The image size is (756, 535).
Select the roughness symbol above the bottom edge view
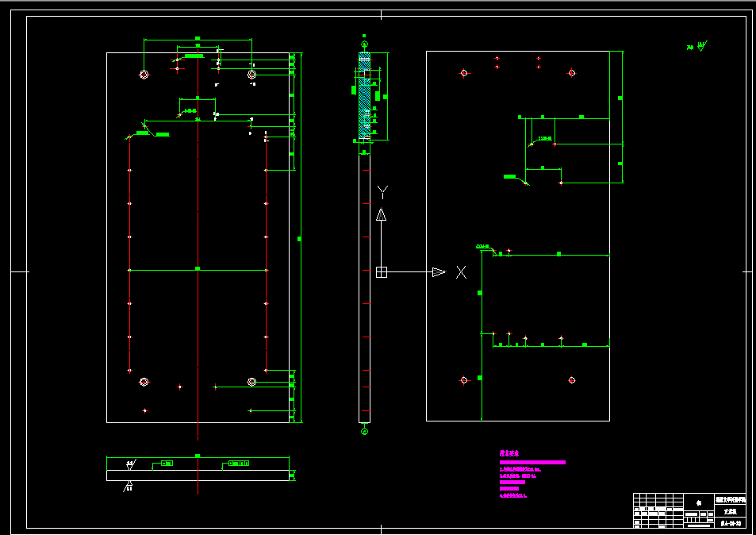[x=131, y=464]
